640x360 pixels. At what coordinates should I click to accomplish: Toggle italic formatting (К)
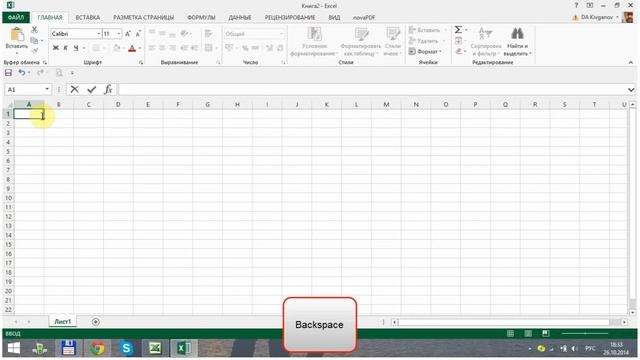coord(66,48)
